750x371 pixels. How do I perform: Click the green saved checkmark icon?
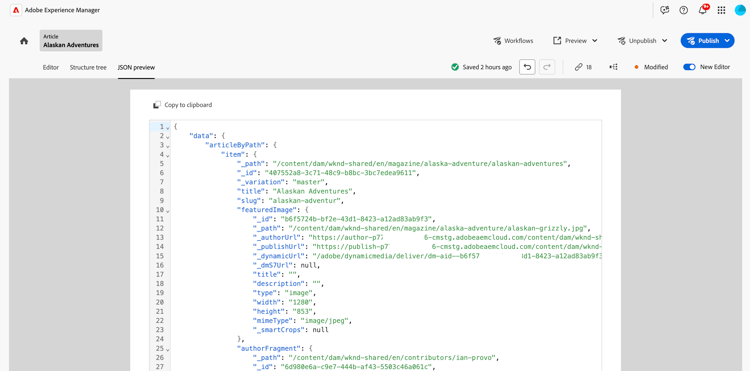click(455, 67)
